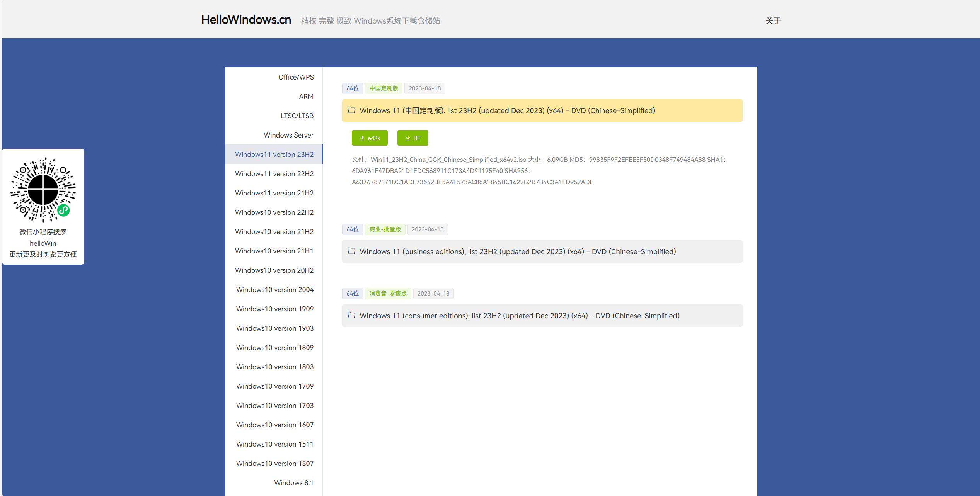Click folder icon of consumer editions entry

(351, 315)
